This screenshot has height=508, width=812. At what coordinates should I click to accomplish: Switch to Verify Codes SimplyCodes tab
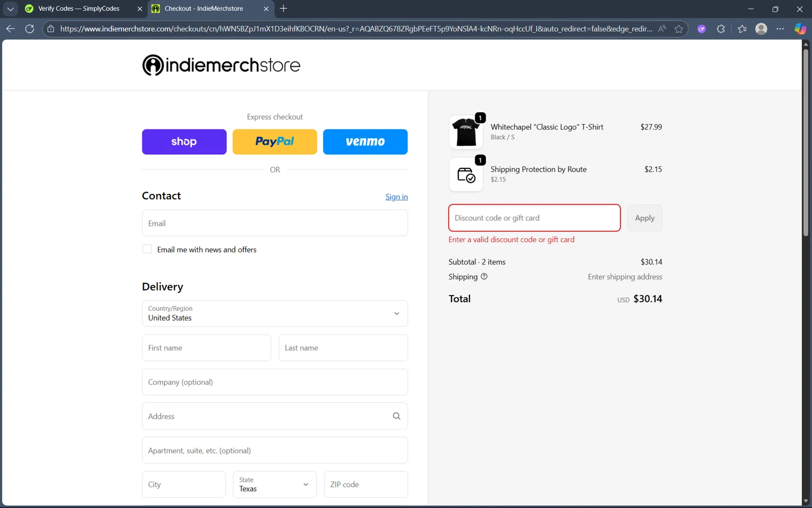pos(79,9)
